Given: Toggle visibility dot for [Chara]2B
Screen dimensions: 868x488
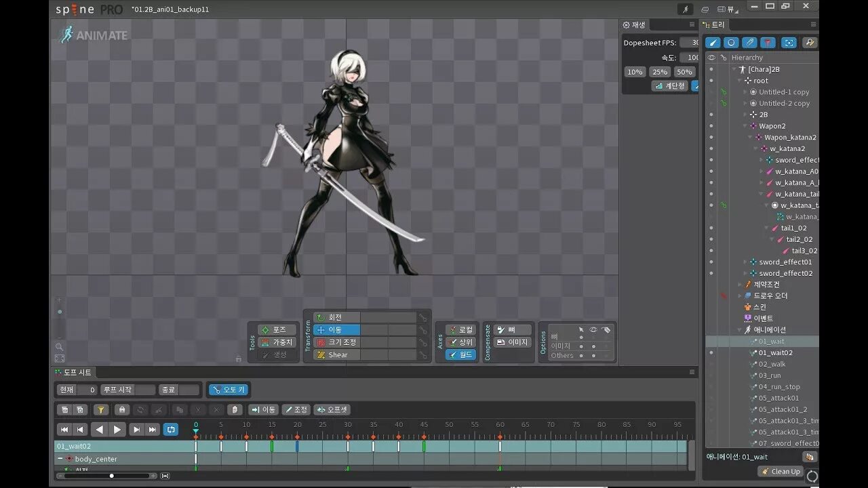Looking at the screenshot, I should pos(711,69).
